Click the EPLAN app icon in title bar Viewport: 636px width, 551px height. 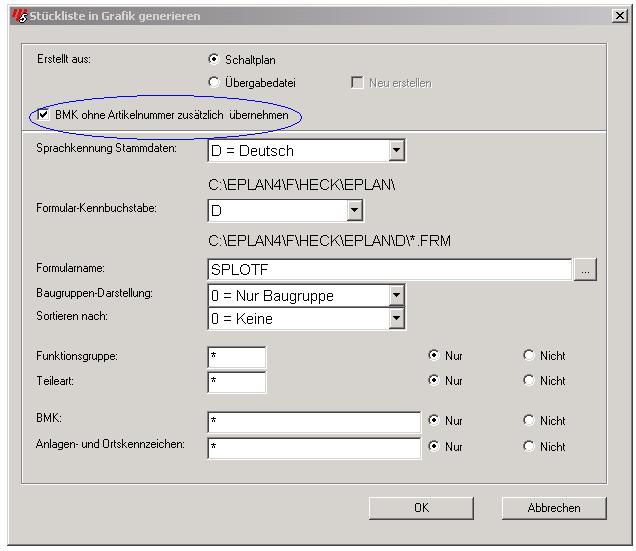[x=19, y=16]
